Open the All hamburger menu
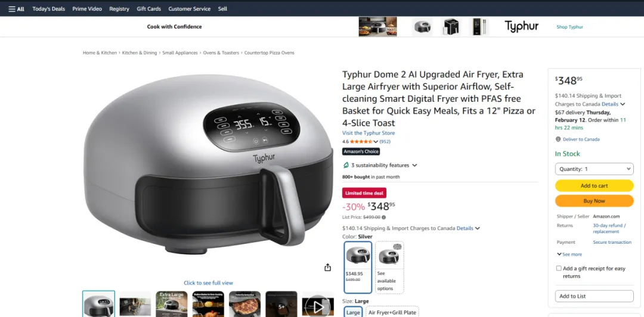 (x=16, y=8)
